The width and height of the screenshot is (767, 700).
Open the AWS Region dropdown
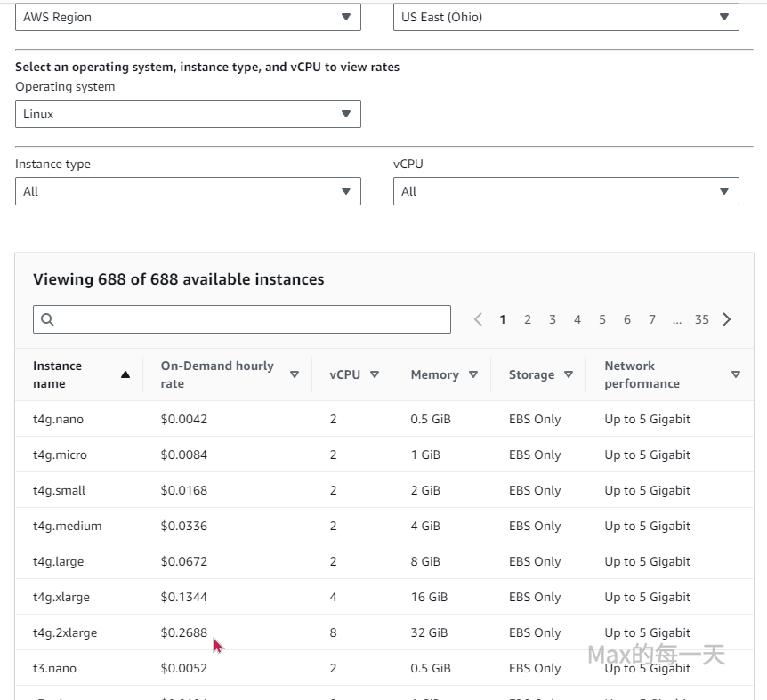[x=188, y=17]
